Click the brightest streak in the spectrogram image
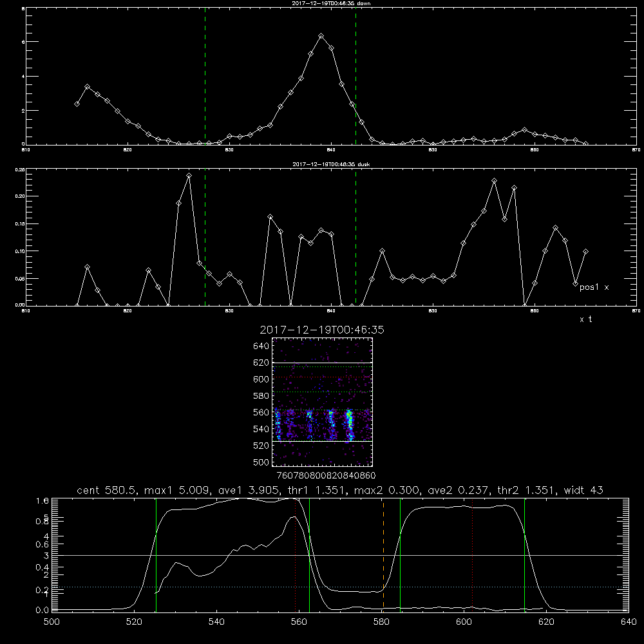Screen dimensions: 644x644 click(350, 425)
